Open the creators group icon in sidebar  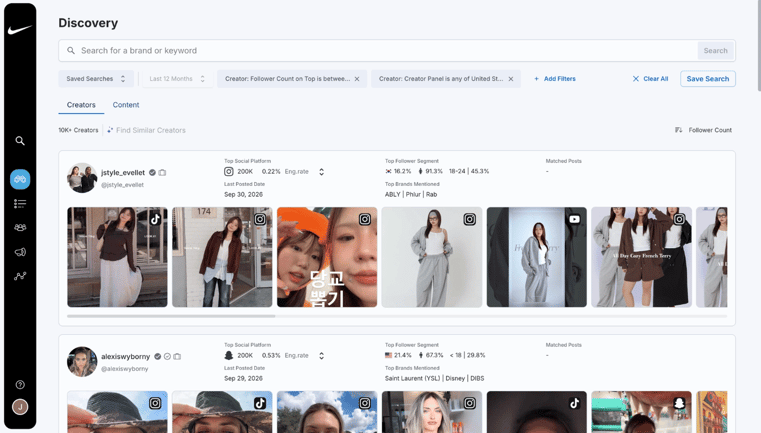pos(20,227)
